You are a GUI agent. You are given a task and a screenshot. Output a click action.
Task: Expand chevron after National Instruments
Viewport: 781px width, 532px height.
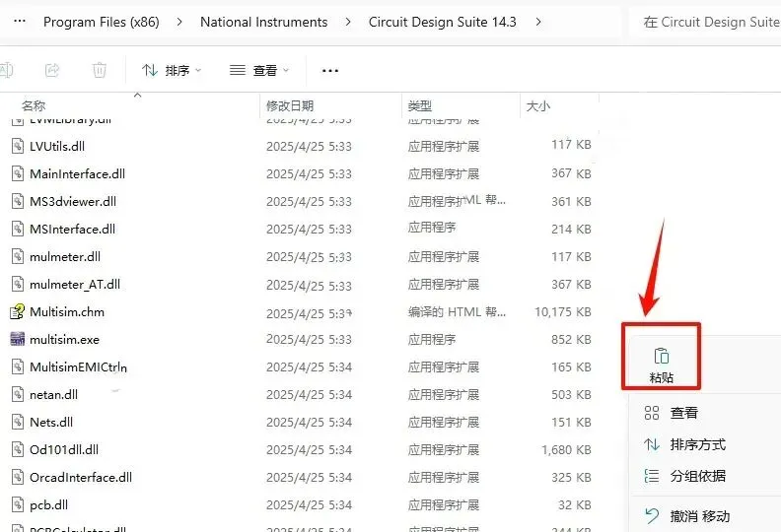coord(348,22)
